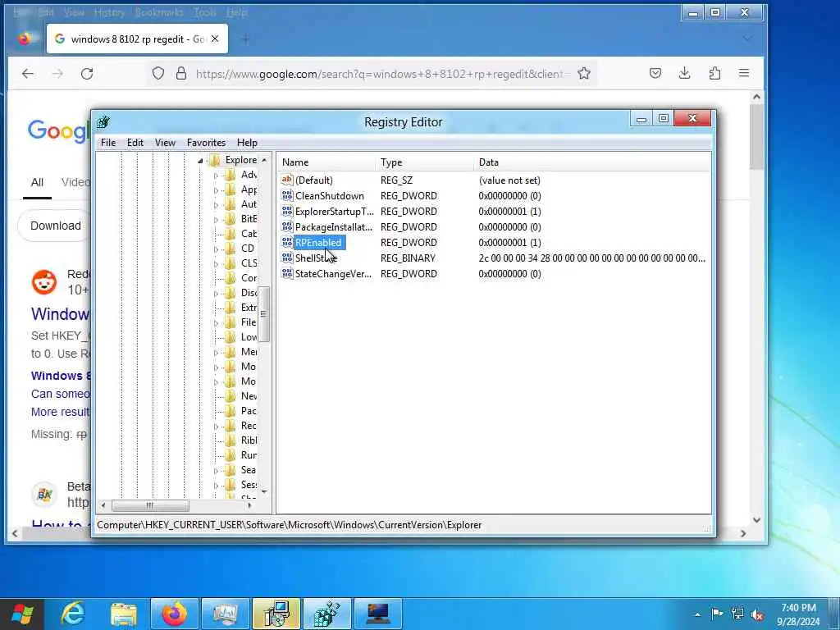Image resolution: width=840 pixels, height=630 pixels.
Task: Expand the Mer subkey arrow
Action: tap(216, 353)
